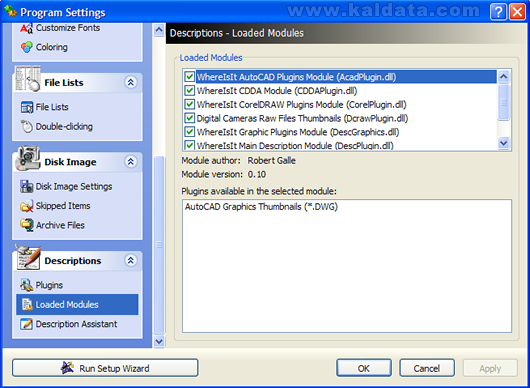This screenshot has height=388, width=530.
Task: Confirm settings with the OK button
Action: (364, 368)
